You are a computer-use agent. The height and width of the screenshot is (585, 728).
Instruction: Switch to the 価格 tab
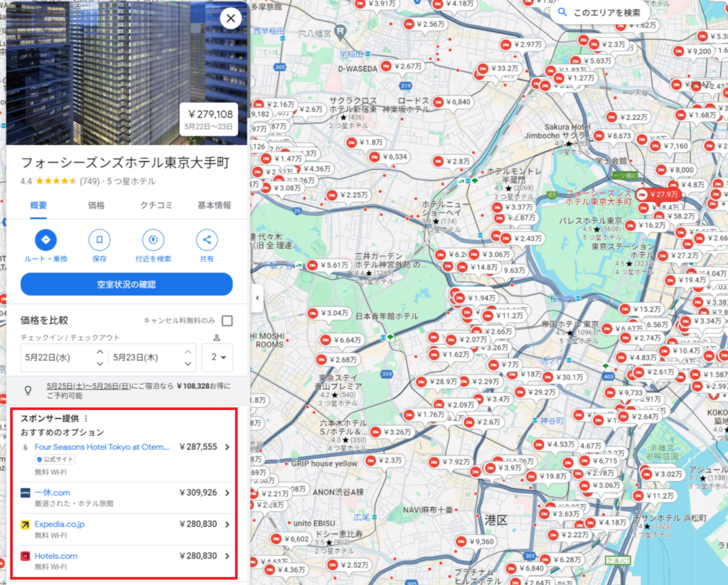[97, 205]
